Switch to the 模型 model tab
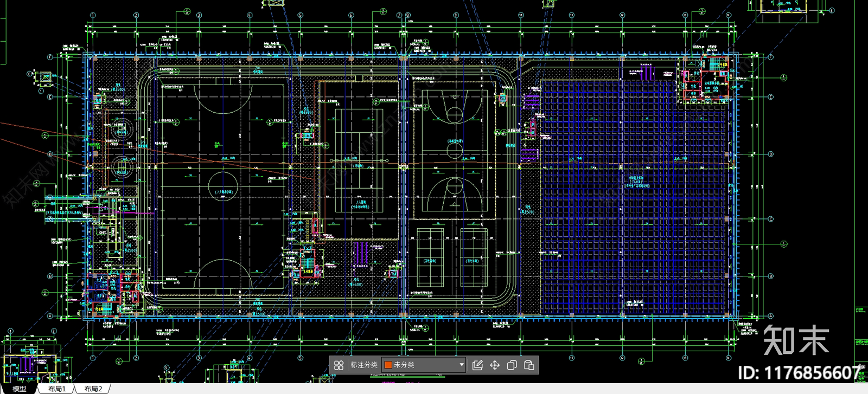This screenshot has height=394, width=868. pyautogui.click(x=19, y=389)
